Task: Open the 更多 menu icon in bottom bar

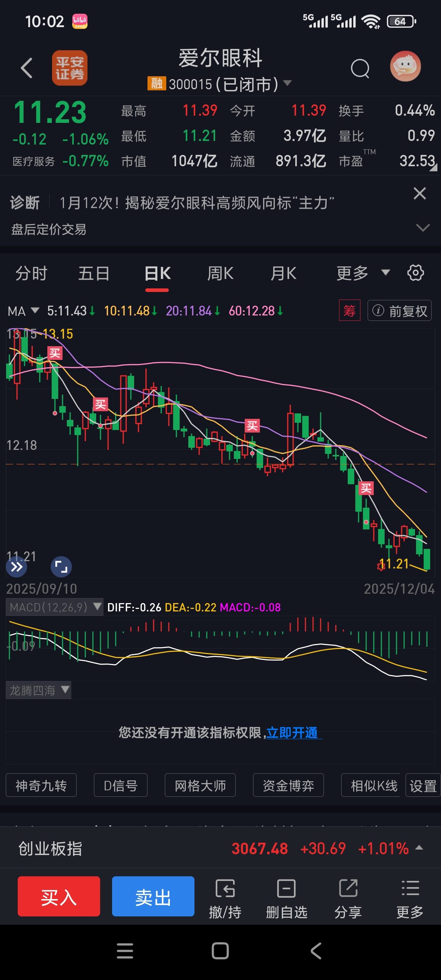Action: click(x=410, y=899)
